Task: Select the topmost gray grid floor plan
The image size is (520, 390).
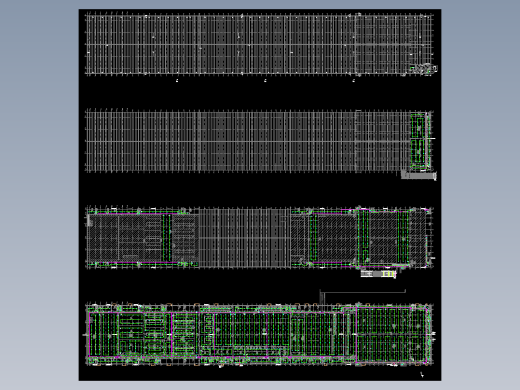Action: (259, 44)
